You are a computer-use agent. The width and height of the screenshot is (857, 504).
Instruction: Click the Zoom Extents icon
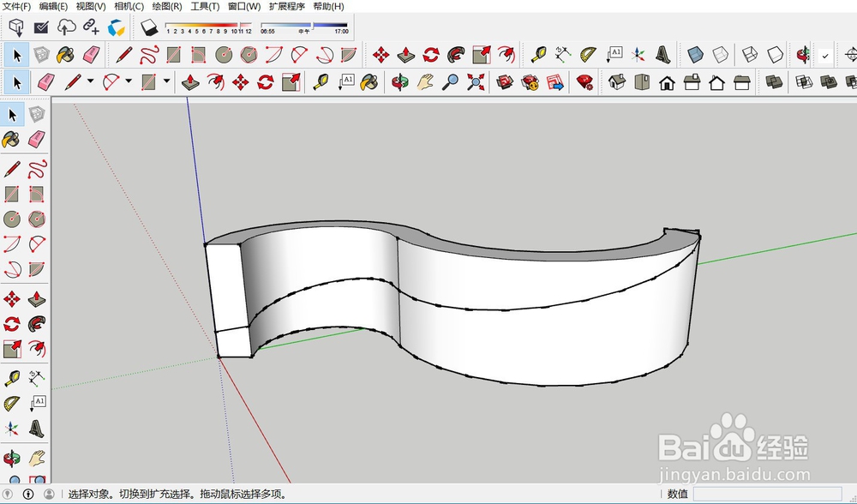pos(476,82)
